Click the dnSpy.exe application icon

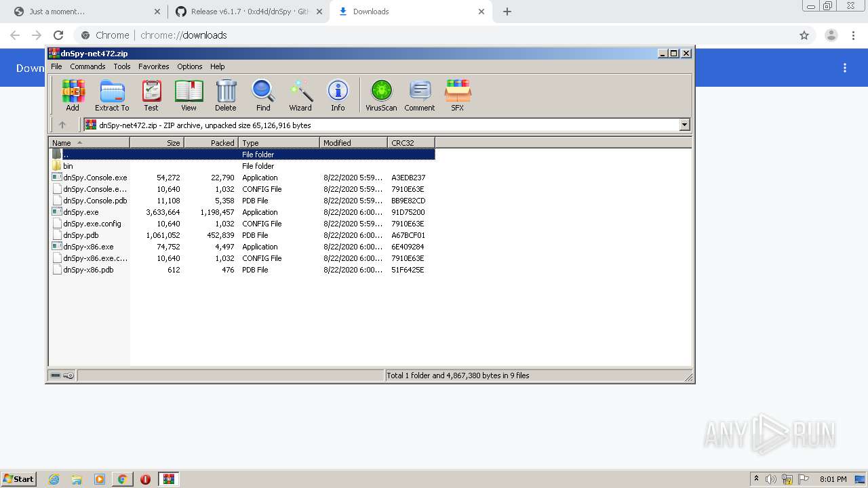[57, 212]
